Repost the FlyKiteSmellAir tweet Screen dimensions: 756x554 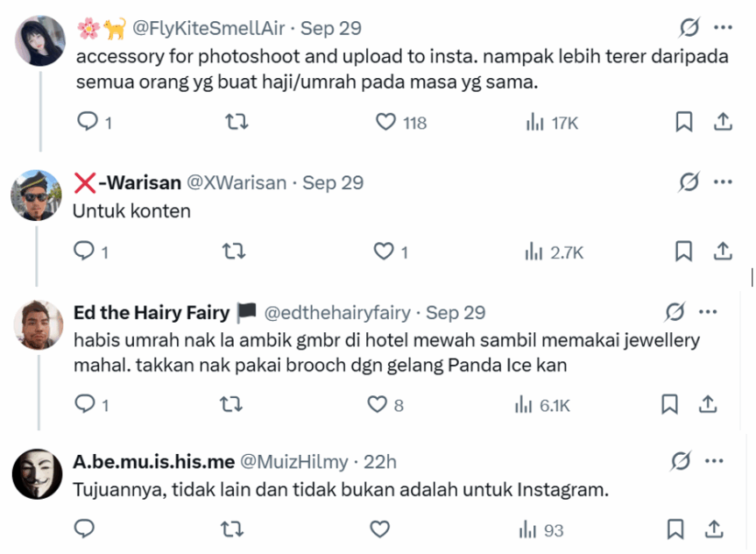pos(237,123)
